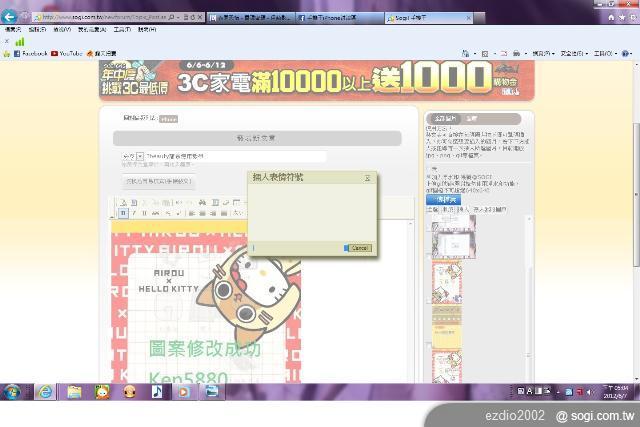The image size is (640, 427).
Task: Click the green signal bars toolbar icon
Action: click(20, 42)
